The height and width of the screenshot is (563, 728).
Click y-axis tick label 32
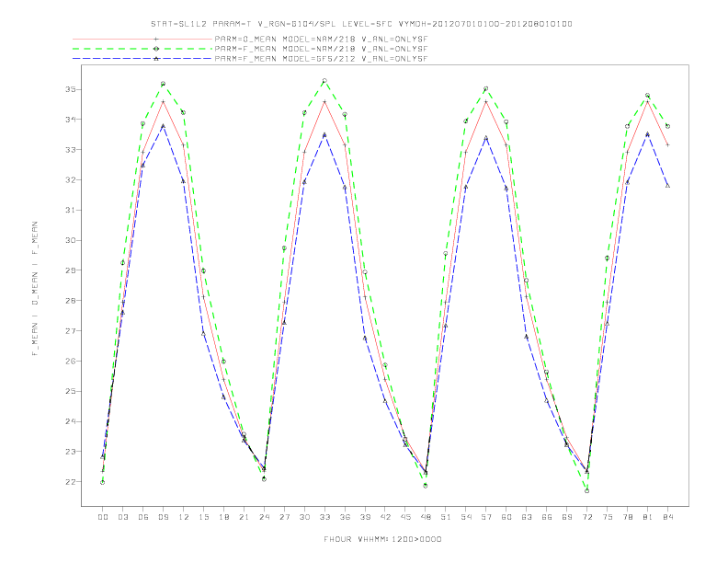(71, 179)
